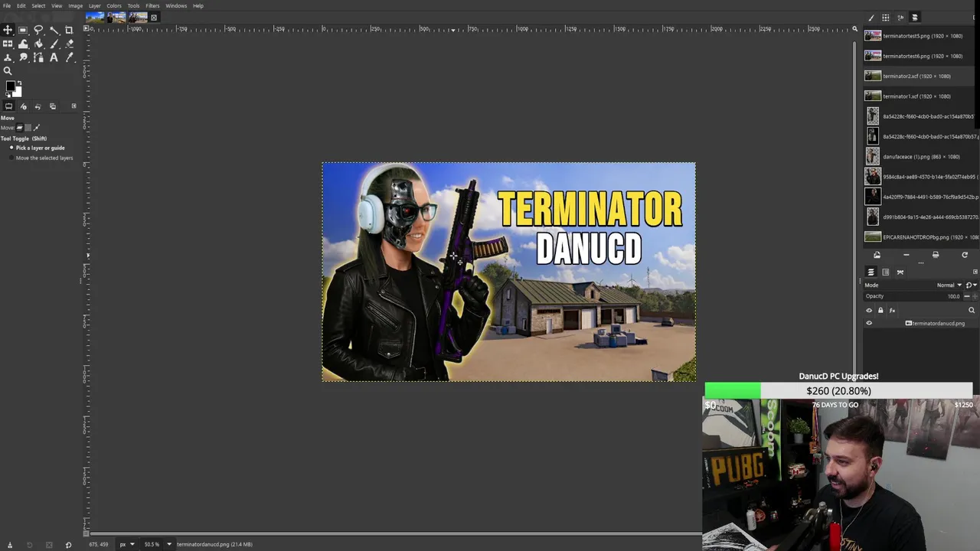Switch to second image tab thumbnail
Image resolution: width=980 pixels, height=551 pixels.
[116, 17]
